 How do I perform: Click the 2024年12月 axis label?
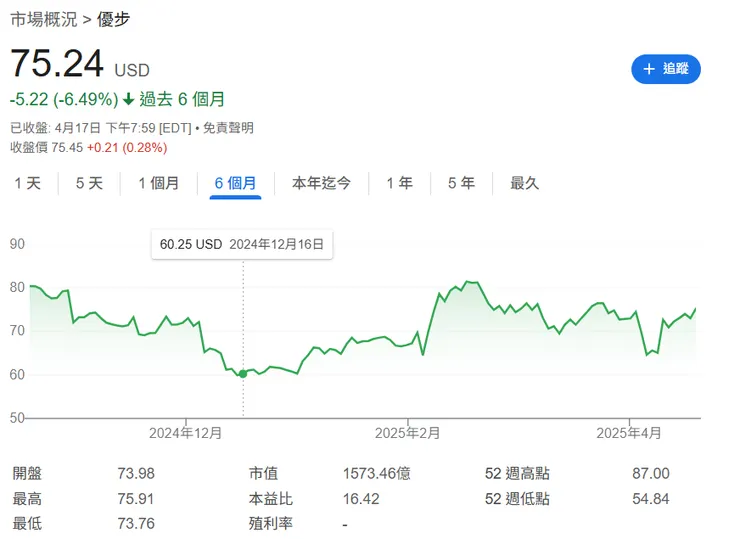click(185, 433)
